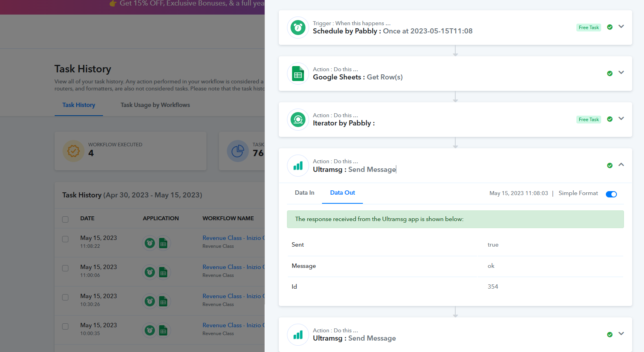Viewport: 644px width, 352px height.
Task: Click the Message value ok
Action: coord(491,266)
